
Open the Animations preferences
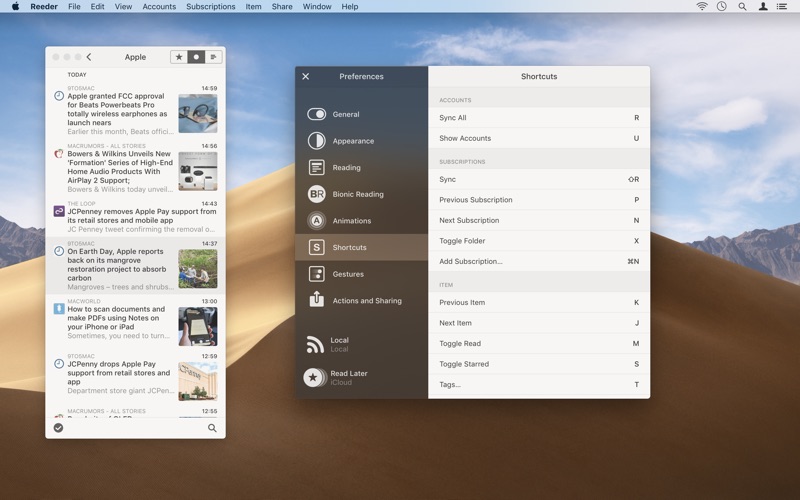pyautogui.click(x=351, y=221)
